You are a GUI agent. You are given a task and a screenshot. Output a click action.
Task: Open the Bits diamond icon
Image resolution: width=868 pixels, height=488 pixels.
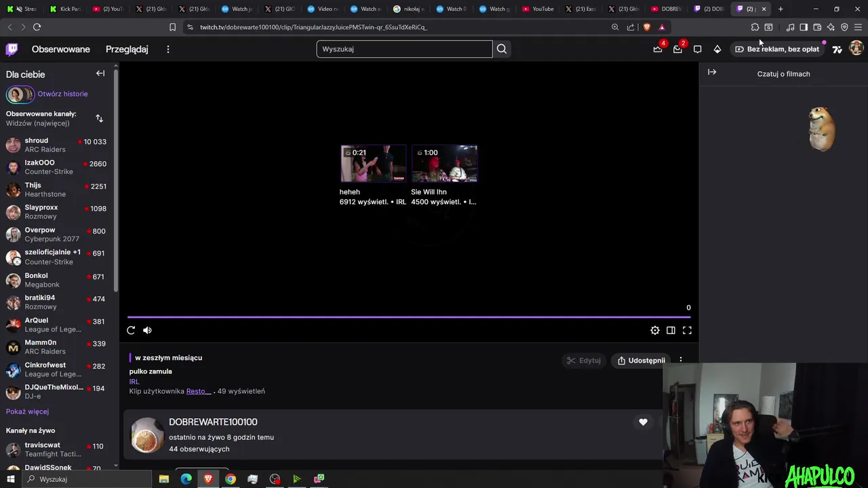click(x=717, y=49)
